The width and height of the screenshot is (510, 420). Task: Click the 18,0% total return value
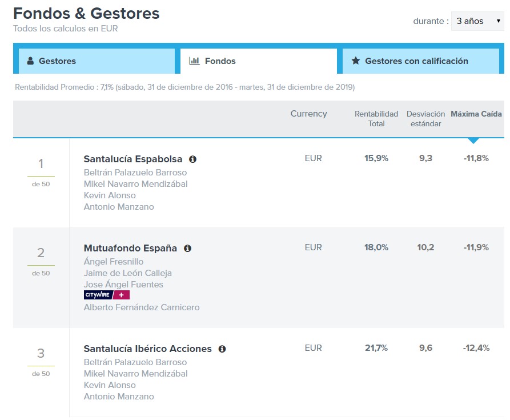(376, 247)
